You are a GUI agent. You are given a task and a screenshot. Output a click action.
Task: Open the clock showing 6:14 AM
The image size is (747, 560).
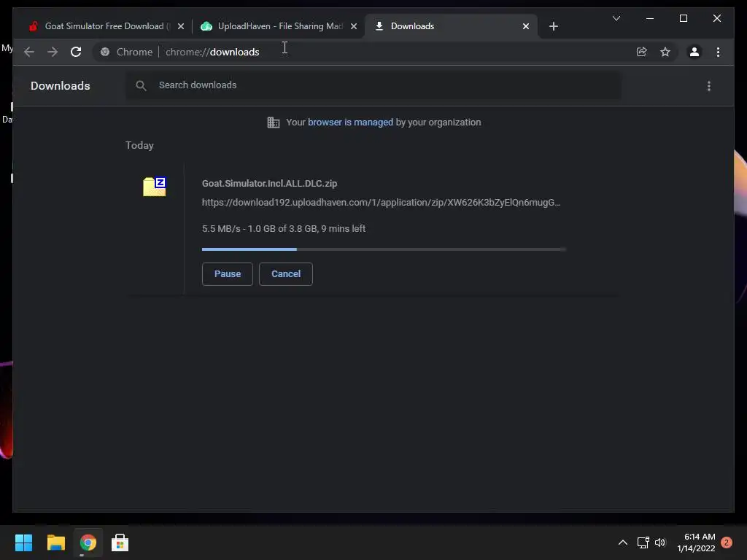click(x=696, y=542)
